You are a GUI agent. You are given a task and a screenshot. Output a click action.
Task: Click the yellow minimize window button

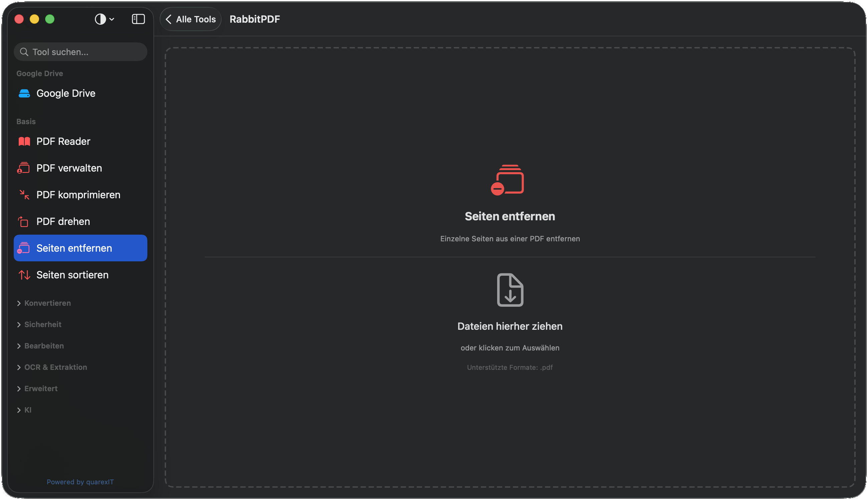click(34, 19)
